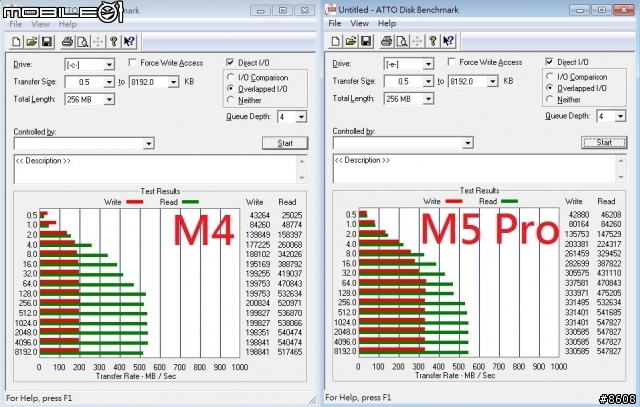Open Help menu in right window
Image resolution: width=640 pixels, height=407 pixels.
tap(387, 23)
